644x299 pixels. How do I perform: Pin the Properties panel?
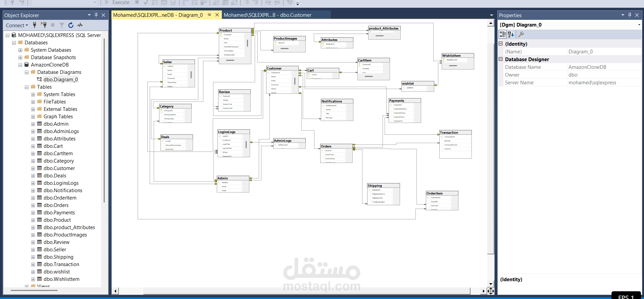(630, 15)
